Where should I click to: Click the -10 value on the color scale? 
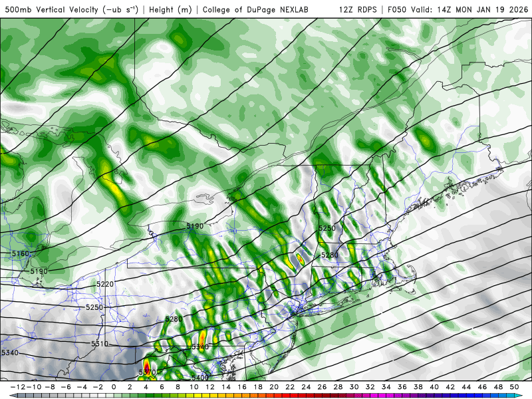point(33,387)
